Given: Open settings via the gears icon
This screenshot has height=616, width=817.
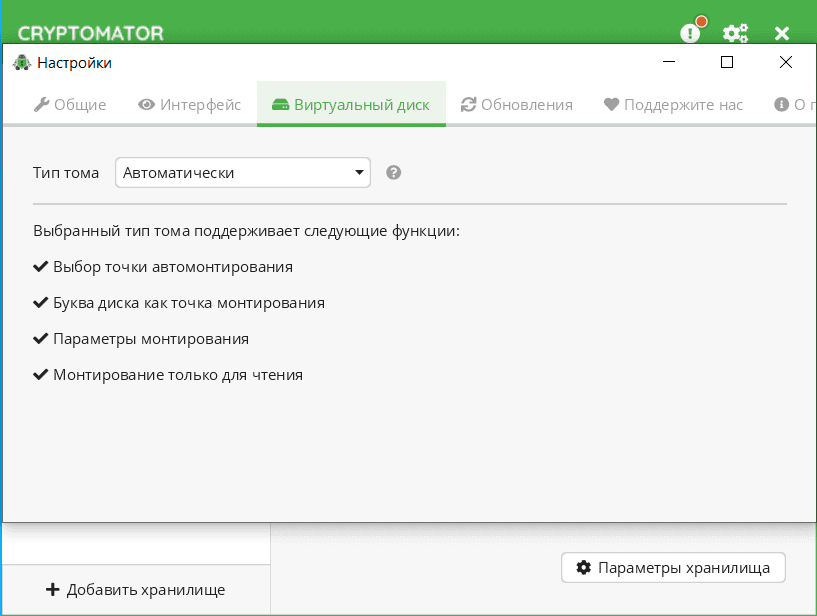Looking at the screenshot, I should (736, 33).
